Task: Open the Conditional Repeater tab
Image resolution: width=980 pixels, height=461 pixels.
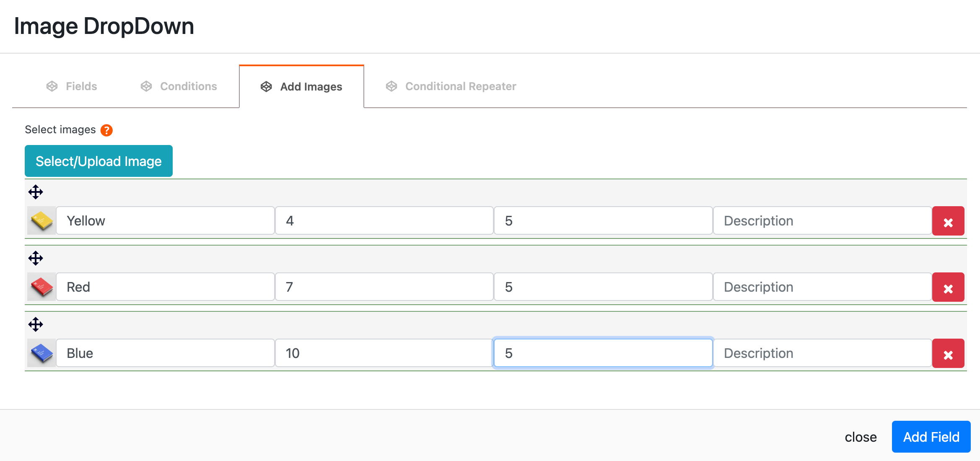Action: click(451, 86)
